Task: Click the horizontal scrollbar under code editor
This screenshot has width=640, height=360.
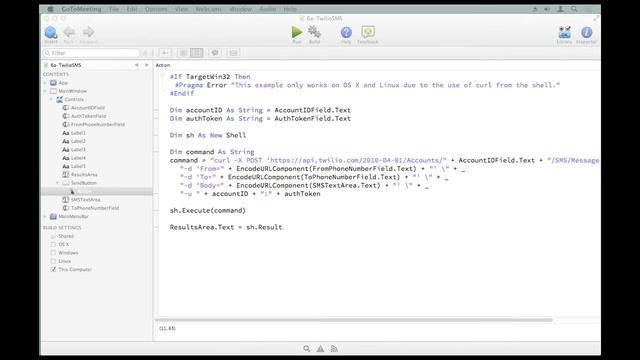Action: (354, 320)
